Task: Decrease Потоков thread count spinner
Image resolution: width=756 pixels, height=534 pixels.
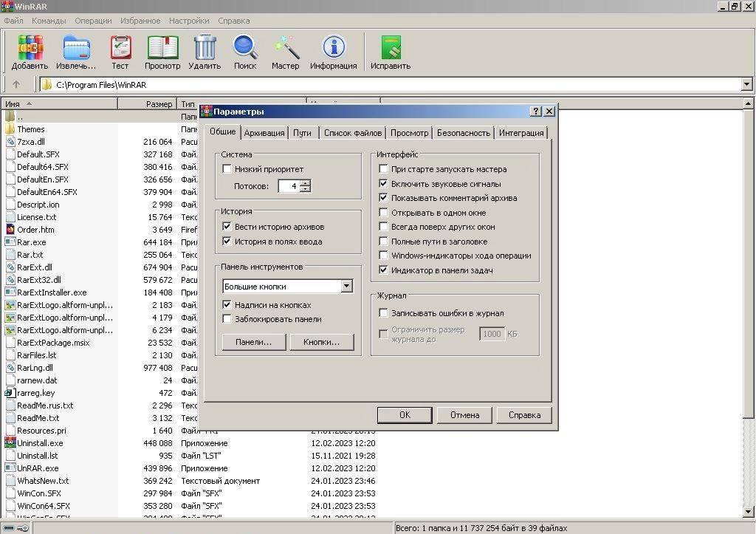Action: point(305,188)
